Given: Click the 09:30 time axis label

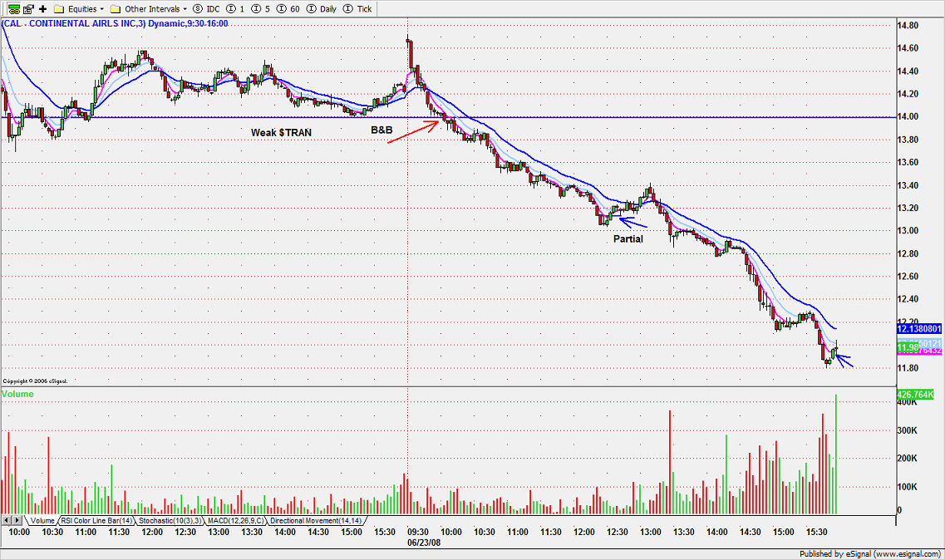Looking at the screenshot, I should pos(418,533).
